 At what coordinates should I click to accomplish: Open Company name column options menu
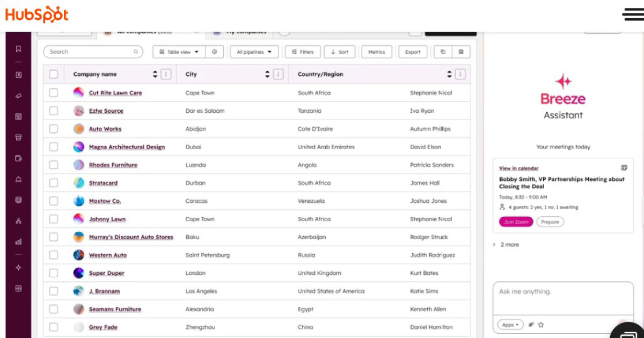(166, 75)
